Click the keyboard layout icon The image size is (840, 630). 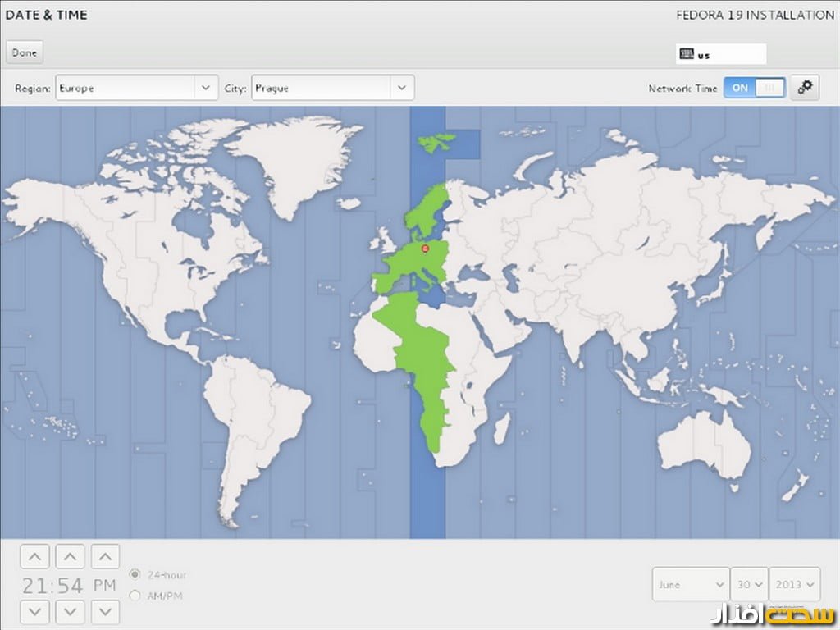pyautogui.click(x=687, y=55)
